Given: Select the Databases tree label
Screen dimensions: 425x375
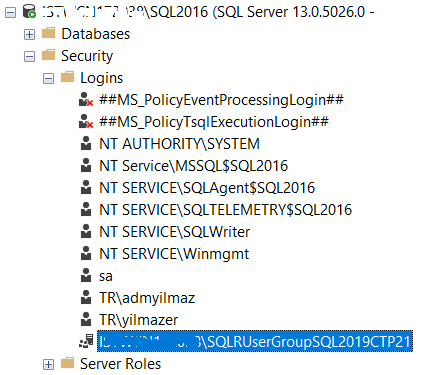Looking at the screenshot, I should tap(96, 34).
